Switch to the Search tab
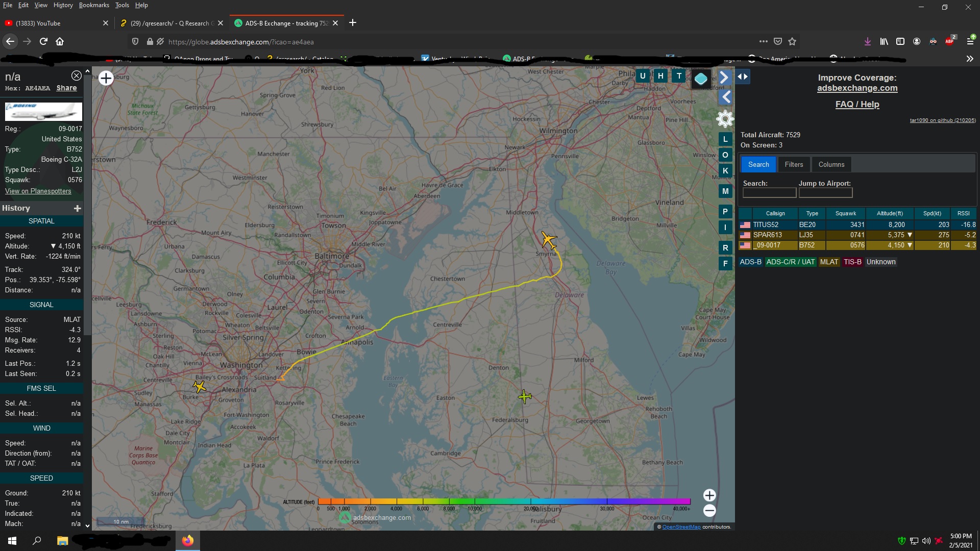The width and height of the screenshot is (980, 551). [x=758, y=164]
